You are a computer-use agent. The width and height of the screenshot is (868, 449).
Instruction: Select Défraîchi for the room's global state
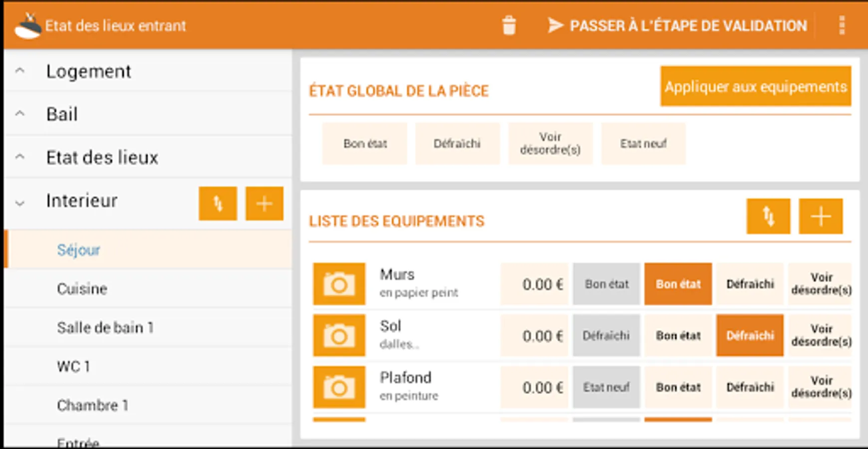pos(457,144)
